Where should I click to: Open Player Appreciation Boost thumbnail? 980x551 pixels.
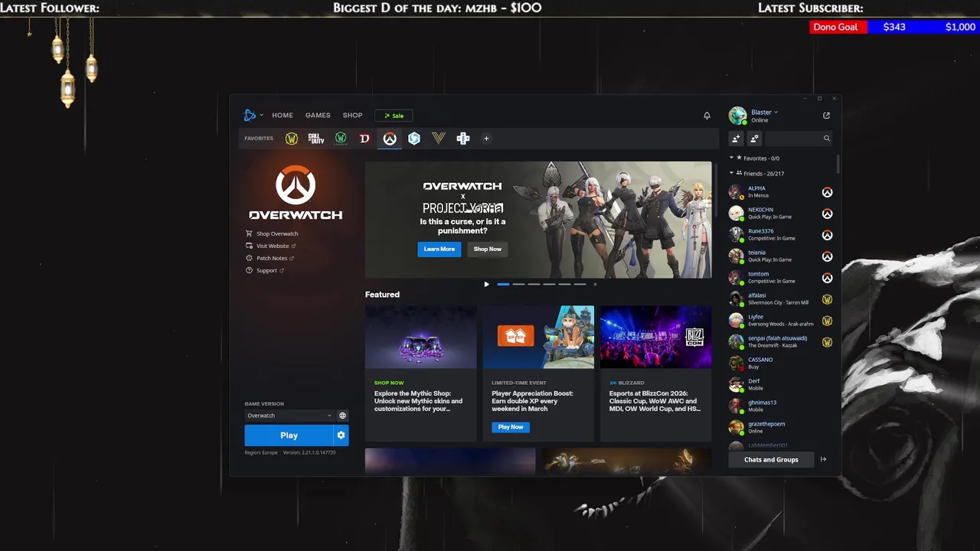pos(538,337)
